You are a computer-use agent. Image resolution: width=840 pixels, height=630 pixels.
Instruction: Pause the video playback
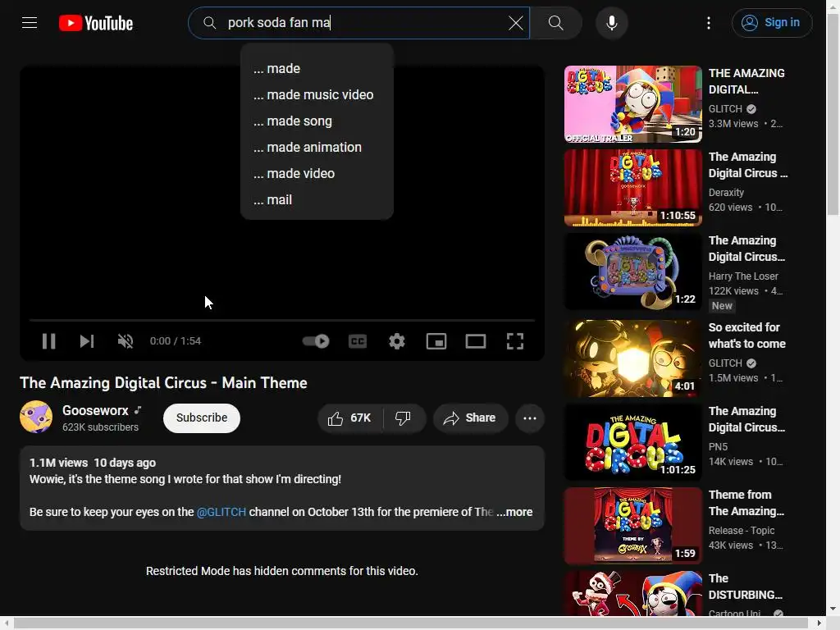(48, 341)
